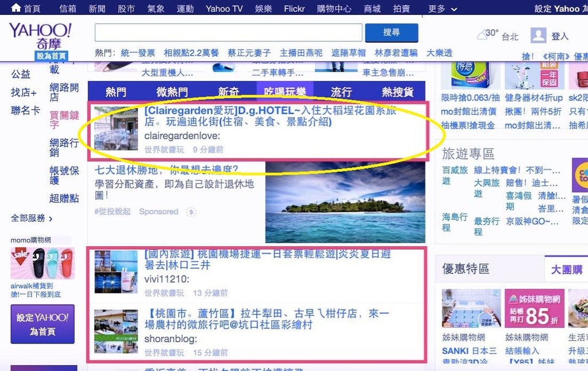588x371 pixels.
Task: Open 新聞 in the top navigation
Action: coord(96,9)
